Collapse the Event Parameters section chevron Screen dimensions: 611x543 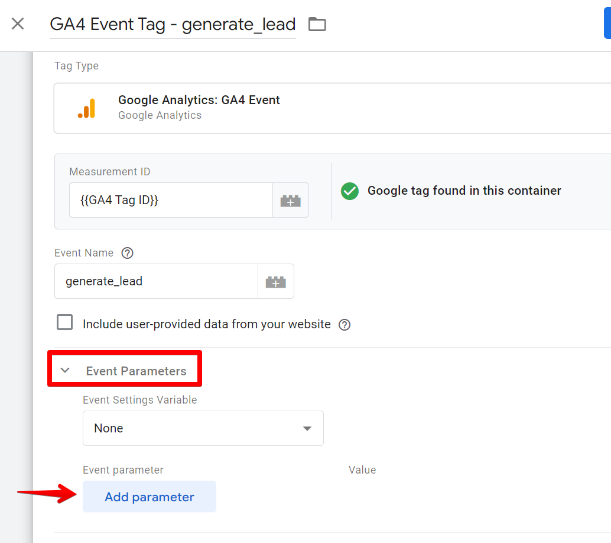[65, 371]
